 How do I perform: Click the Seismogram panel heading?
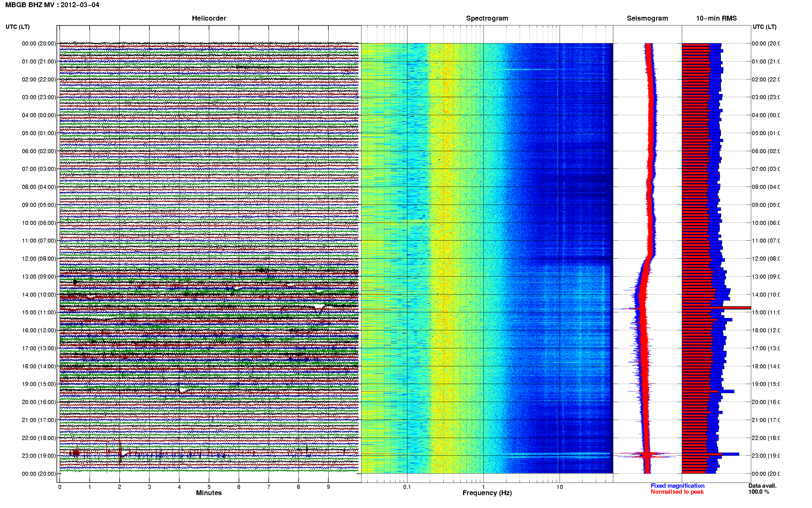coord(647,18)
